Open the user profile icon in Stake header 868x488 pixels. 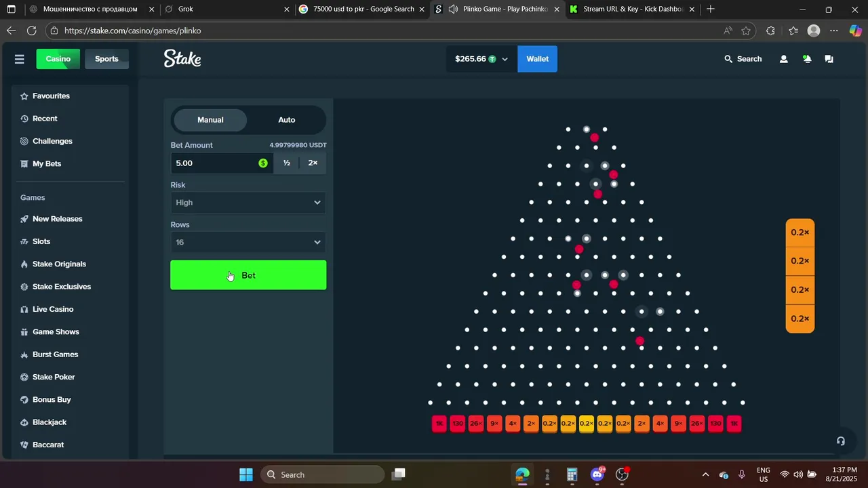pos(784,59)
